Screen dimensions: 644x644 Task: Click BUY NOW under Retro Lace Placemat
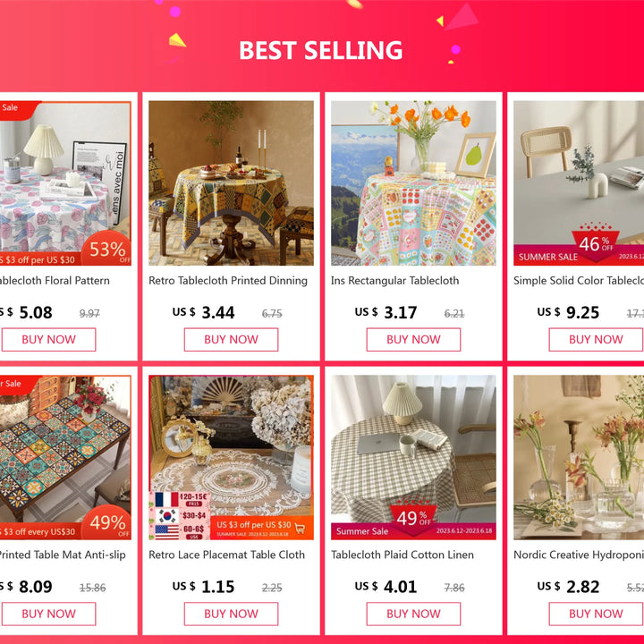(x=232, y=614)
